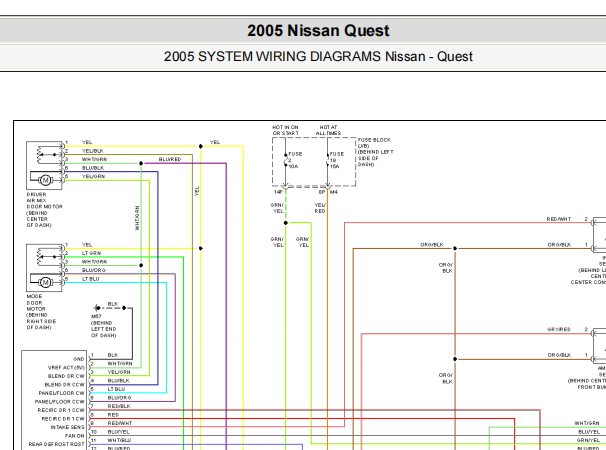Click the vertical 'YEL' wire label

(197, 191)
